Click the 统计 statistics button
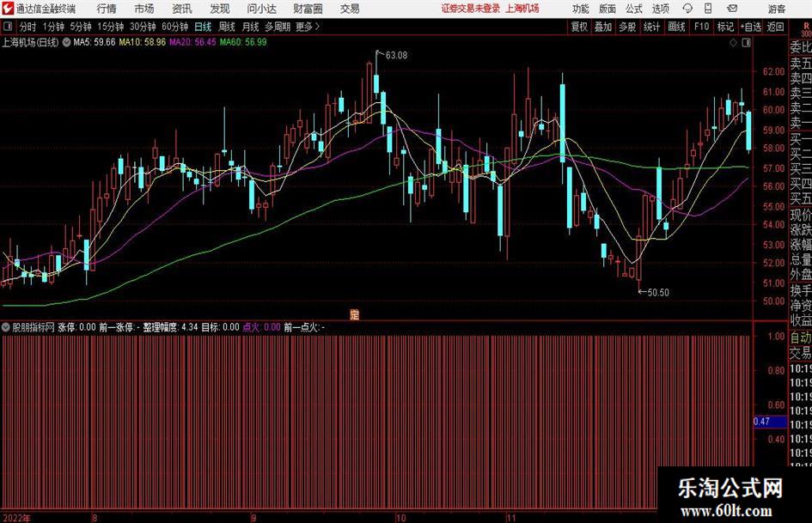 pyautogui.click(x=651, y=27)
